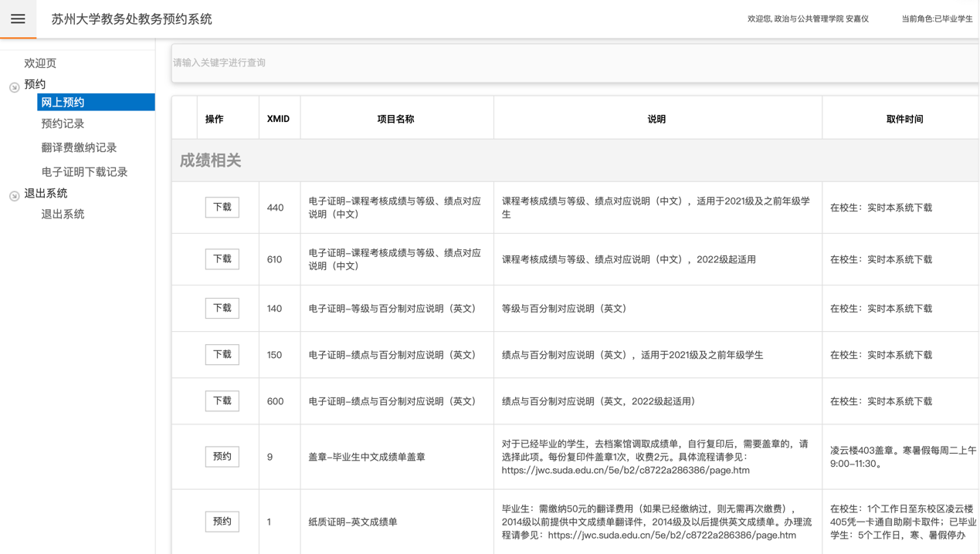This screenshot has height=554, width=980.
Task: Download XMID 600 绩点与百分制 certificate
Action: (x=222, y=401)
